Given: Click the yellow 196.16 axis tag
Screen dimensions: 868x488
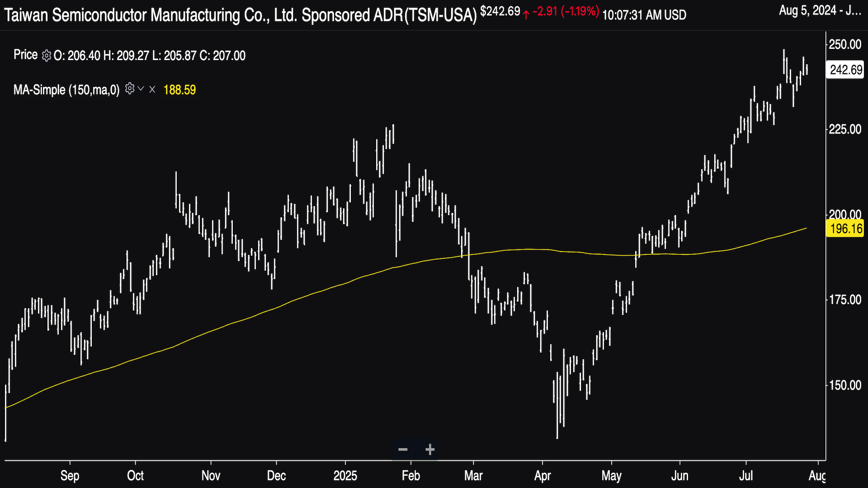Looking at the screenshot, I should pyautogui.click(x=845, y=229).
